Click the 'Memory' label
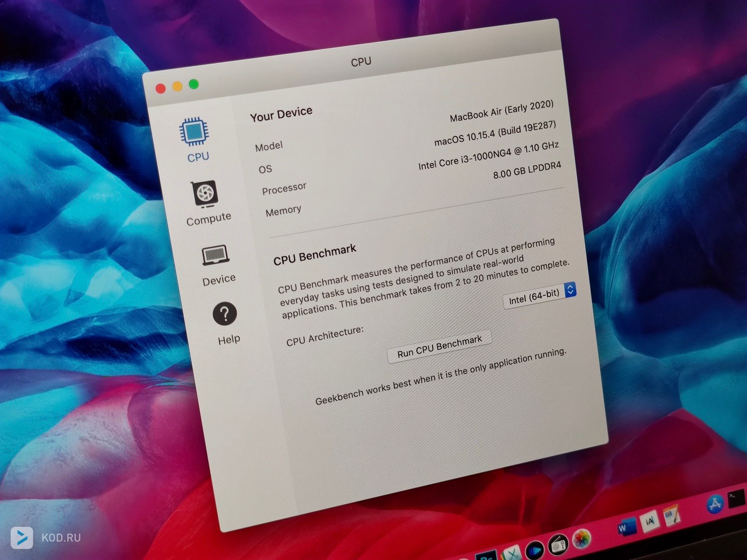Image resolution: width=747 pixels, height=560 pixels. click(x=283, y=211)
